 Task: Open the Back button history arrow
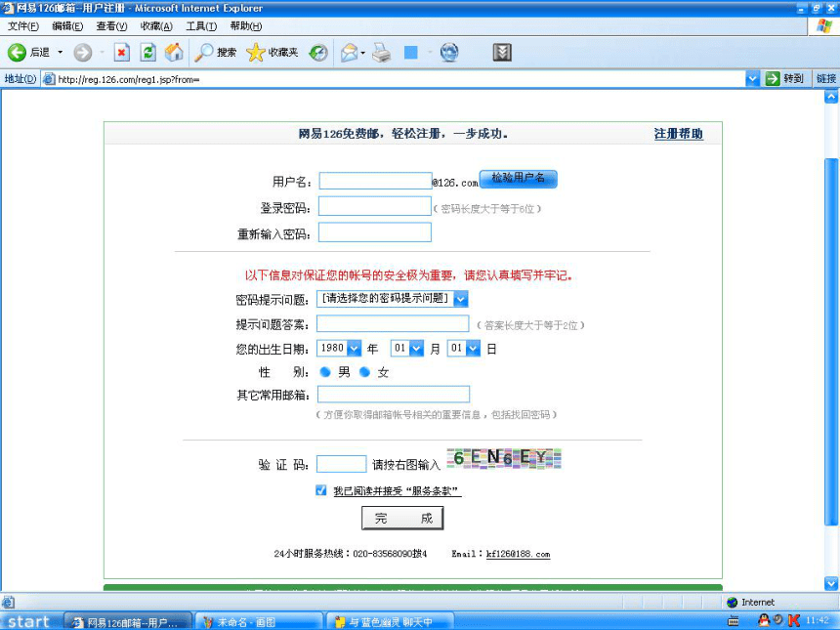point(60,53)
